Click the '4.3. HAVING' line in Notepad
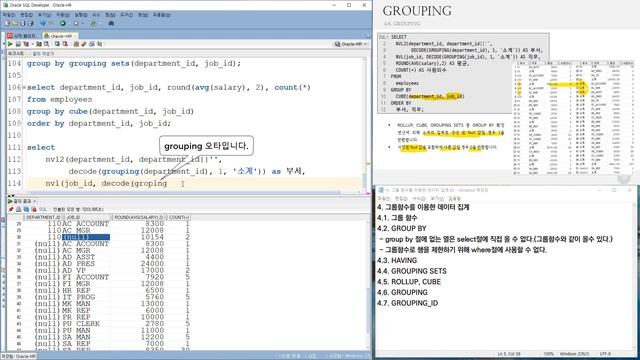Screen dimensions: 640x360 [397, 260]
